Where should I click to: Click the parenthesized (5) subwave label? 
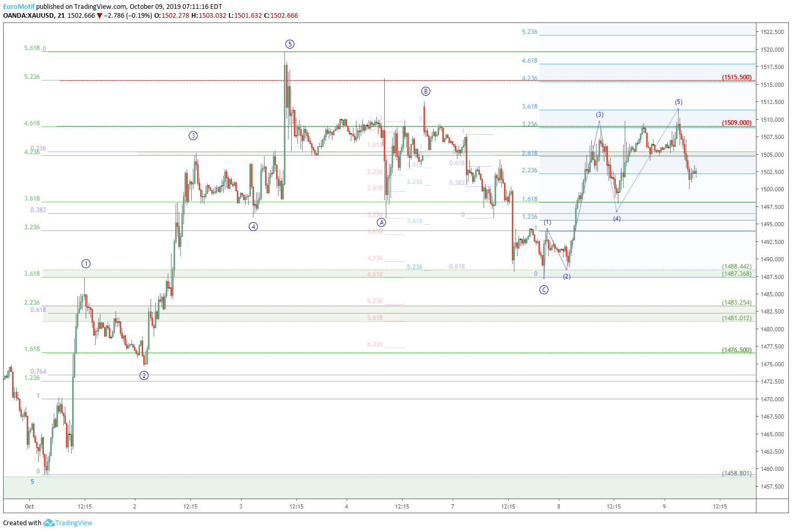pyautogui.click(x=679, y=102)
